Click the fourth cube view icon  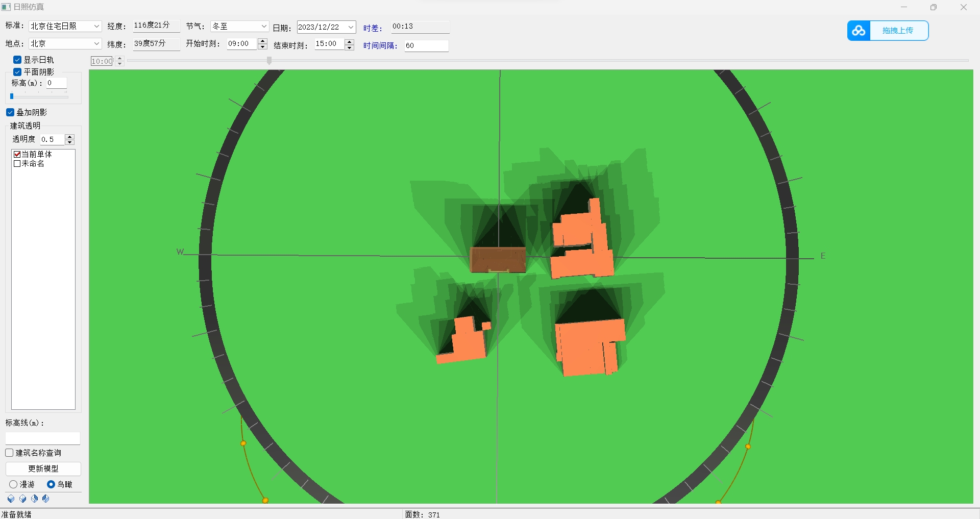pyautogui.click(x=46, y=499)
